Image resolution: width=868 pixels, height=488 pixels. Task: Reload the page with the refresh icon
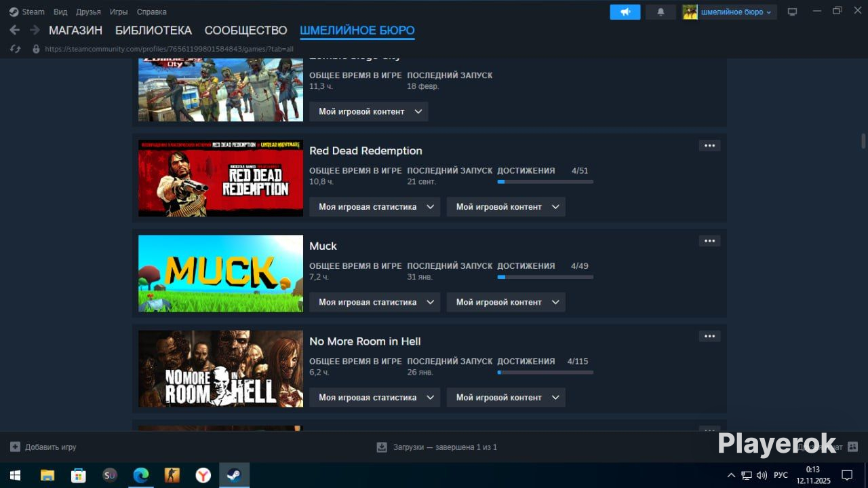pos(16,49)
